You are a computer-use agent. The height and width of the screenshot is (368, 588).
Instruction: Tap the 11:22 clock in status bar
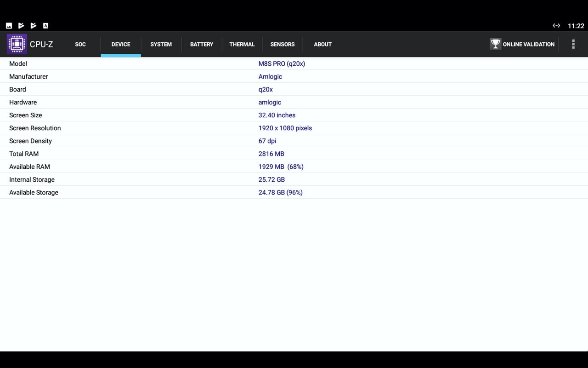click(x=576, y=26)
